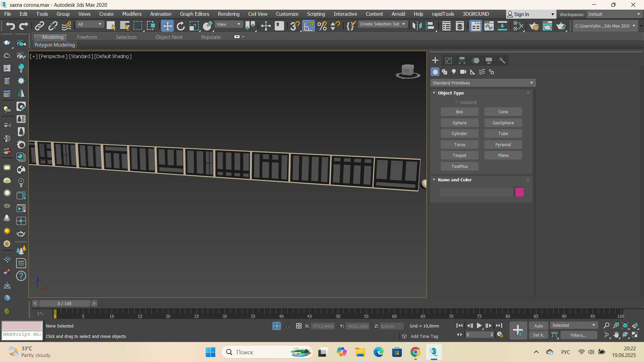Click the GeoSphere button
The width and height of the screenshot is (644, 362).
click(503, 123)
